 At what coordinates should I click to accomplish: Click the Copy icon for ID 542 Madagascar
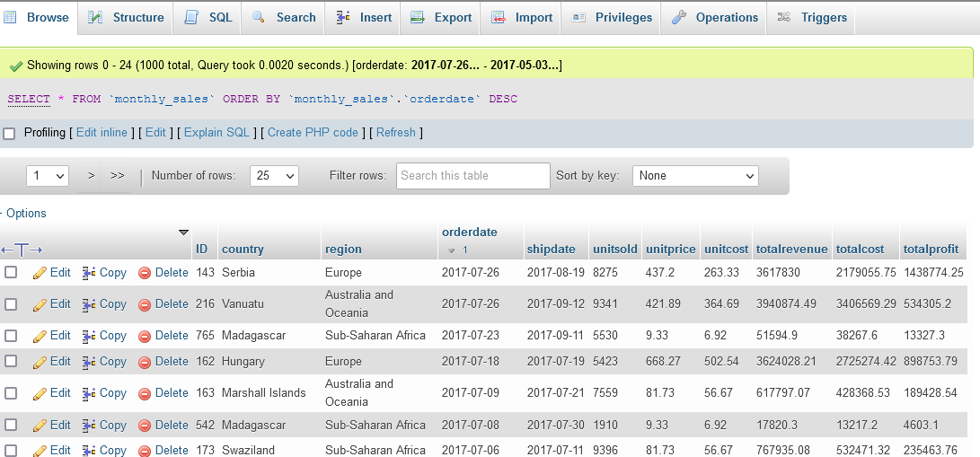click(x=89, y=426)
